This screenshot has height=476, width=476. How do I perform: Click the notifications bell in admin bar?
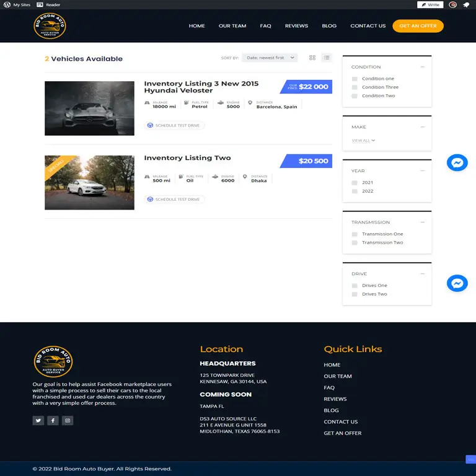coord(466,4)
